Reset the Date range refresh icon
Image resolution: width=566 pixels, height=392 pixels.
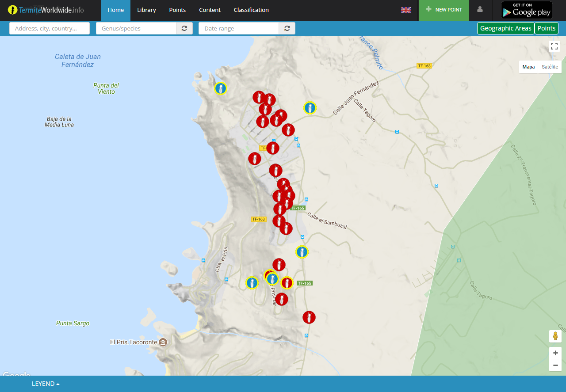click(287, 28)
